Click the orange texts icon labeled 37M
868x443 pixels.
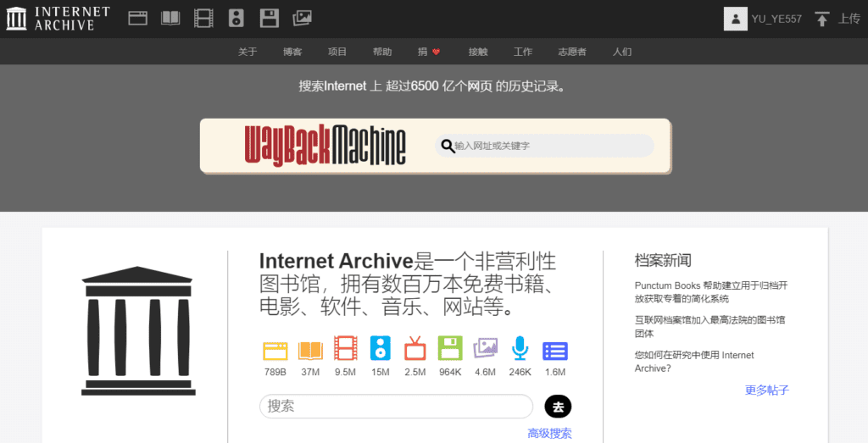pyautogui.click(x=310, y=349)
